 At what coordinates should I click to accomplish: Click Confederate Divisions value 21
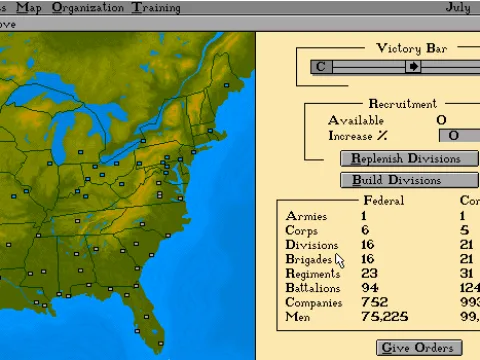[466, 245]
